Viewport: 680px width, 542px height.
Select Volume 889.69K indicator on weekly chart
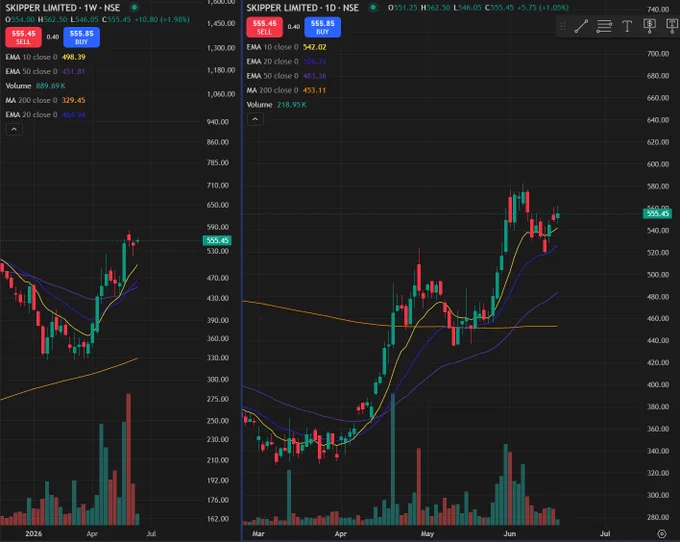click(35, 86)
